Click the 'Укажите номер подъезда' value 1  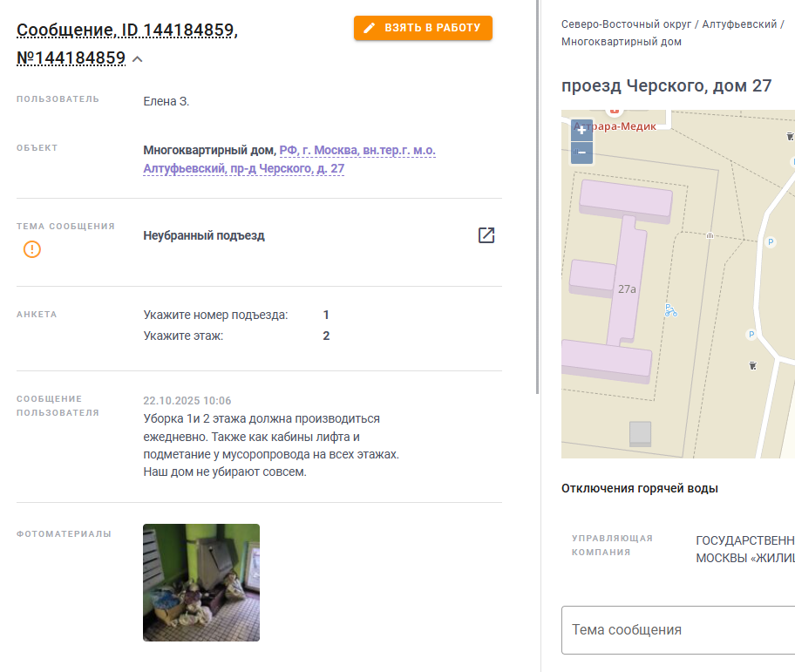[x=326, y=316]
